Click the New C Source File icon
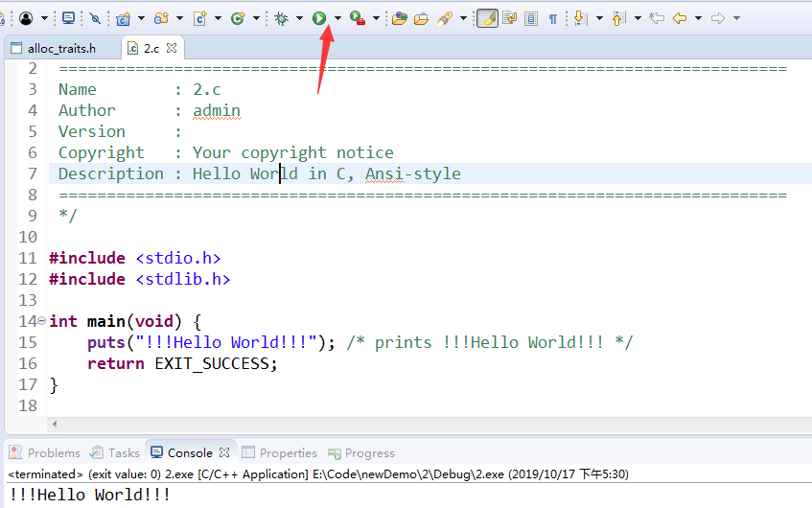This screenshot has width=812, height=508. tap(200, 18)
